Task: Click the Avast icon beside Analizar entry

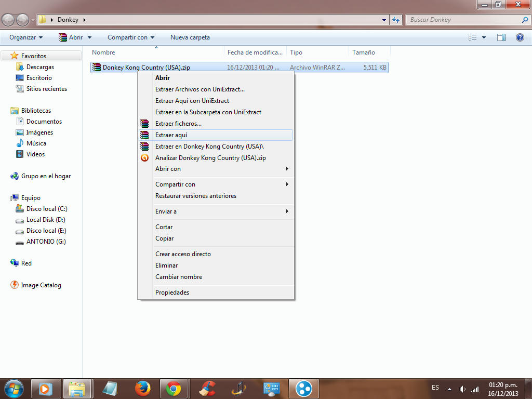Action: click(x=144, y=158)
